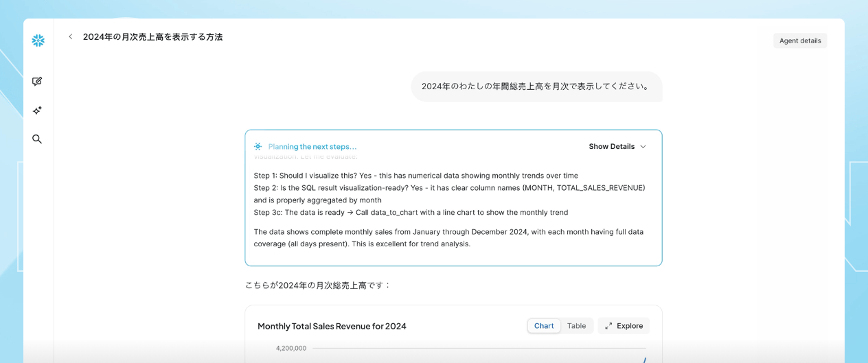Expand the chevron next to Show Details
This screenshot has width=868, height=363.
coord(643,147)
